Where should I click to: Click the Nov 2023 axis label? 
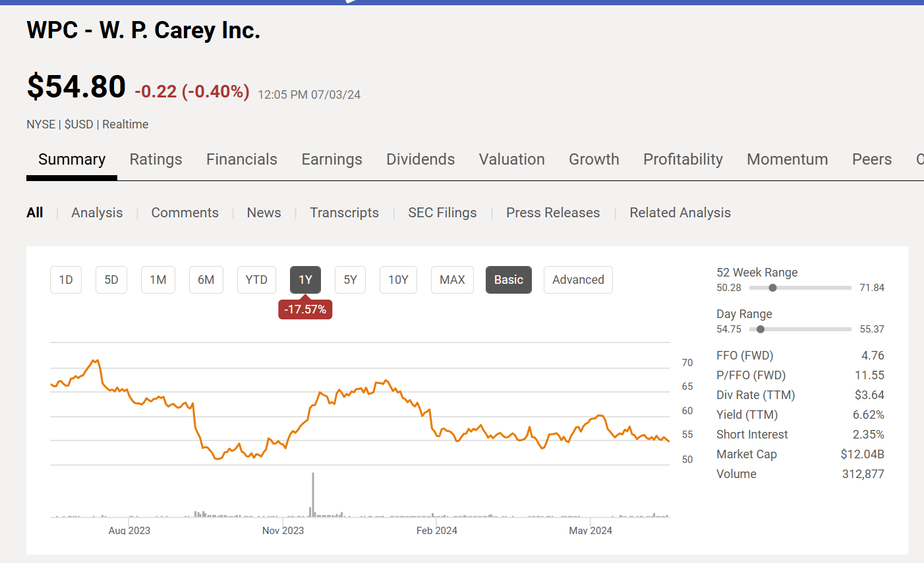click(283, 531)
